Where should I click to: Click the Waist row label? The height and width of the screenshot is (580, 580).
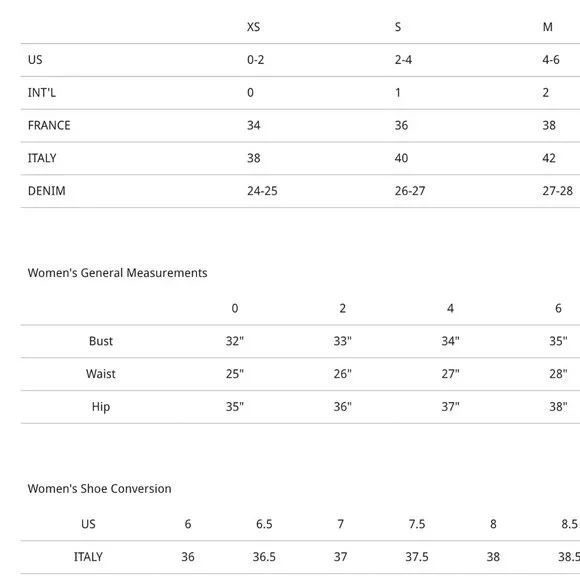click(101, 374)
